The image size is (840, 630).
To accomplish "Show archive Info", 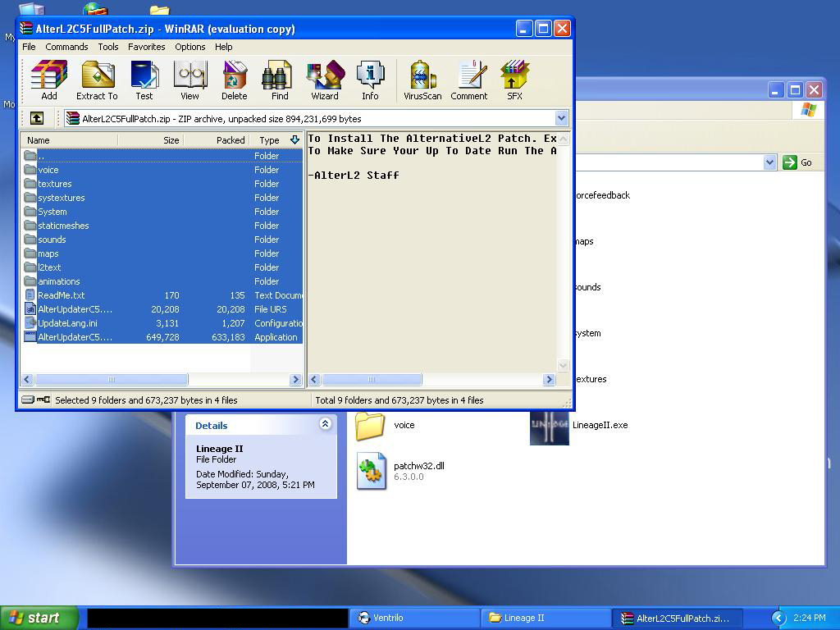I will point(370,80).
